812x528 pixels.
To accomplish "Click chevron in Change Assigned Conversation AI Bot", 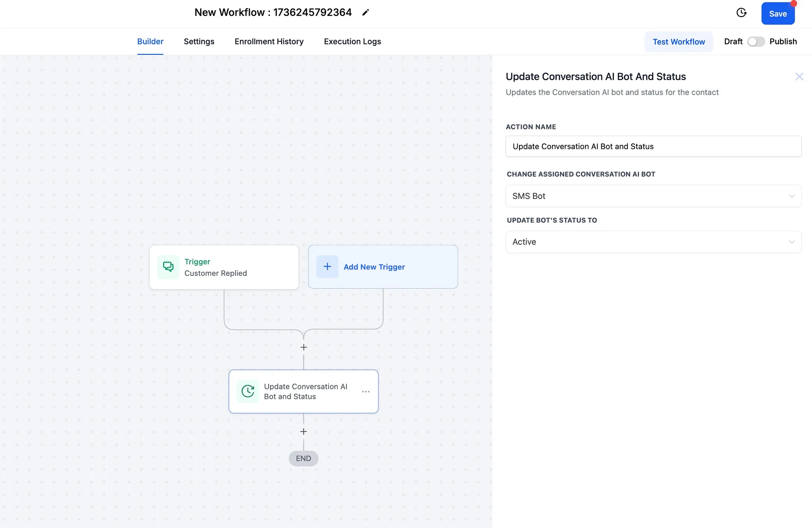I will 792,196.
